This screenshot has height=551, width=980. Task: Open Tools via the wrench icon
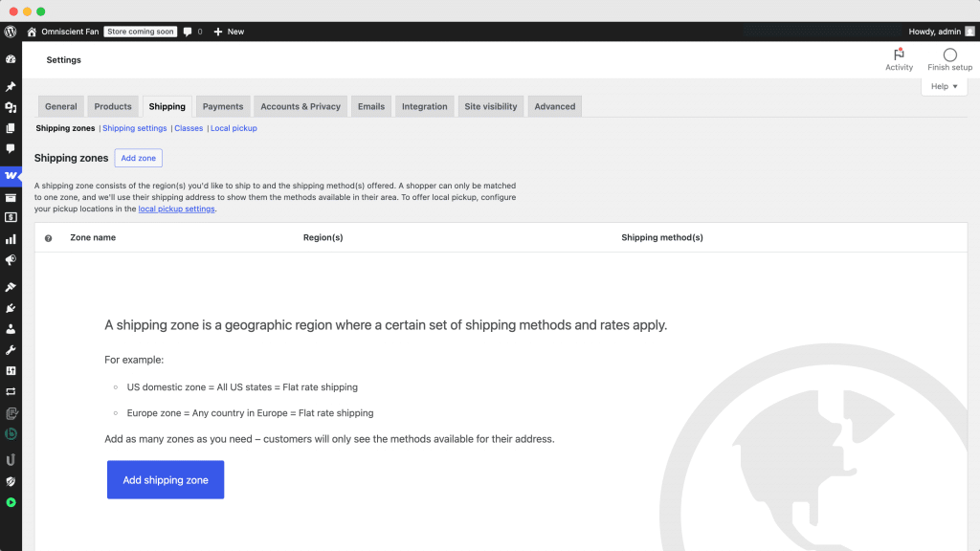point(11,350)
